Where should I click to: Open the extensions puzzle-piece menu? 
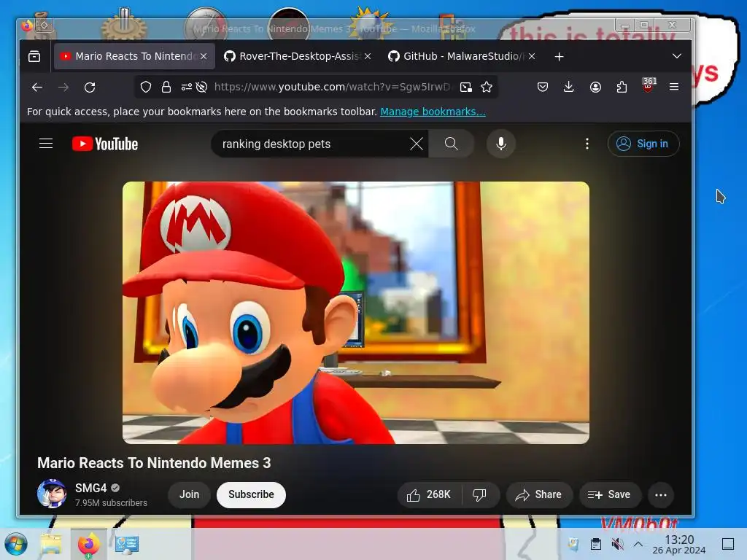[x=622, y=87]
